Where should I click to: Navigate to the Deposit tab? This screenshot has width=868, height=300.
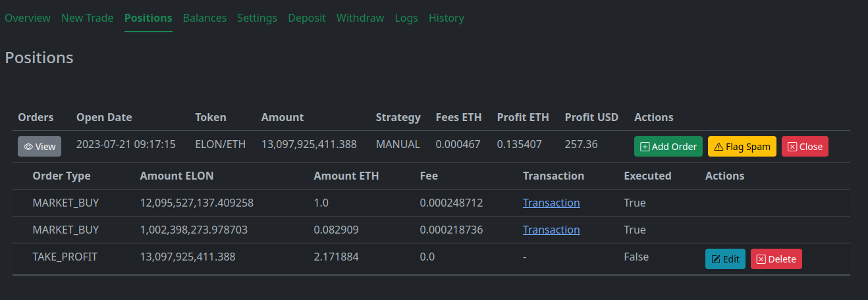[x=307, y=18]
